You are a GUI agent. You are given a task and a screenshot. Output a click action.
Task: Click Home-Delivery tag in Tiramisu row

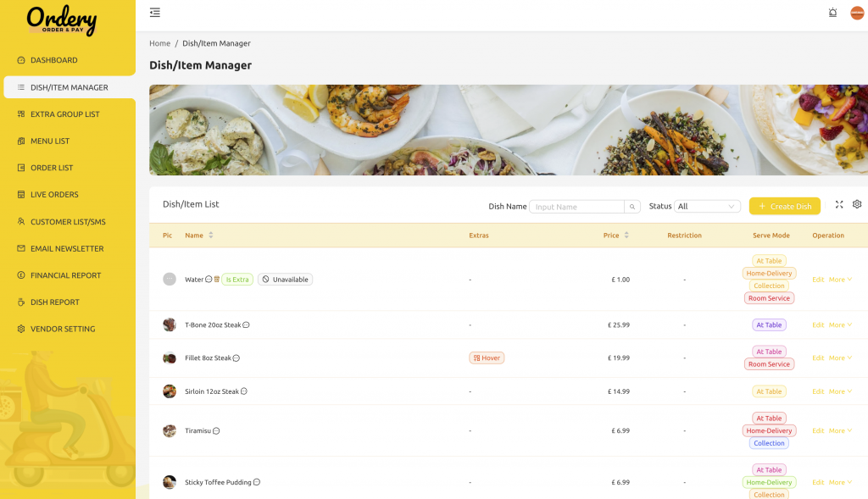[769, 431]
